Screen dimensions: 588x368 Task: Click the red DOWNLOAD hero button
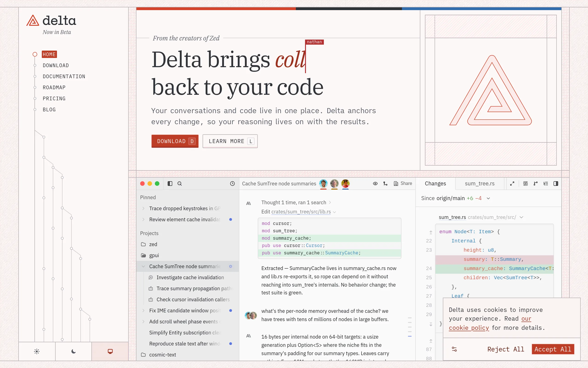pos(175,141)
